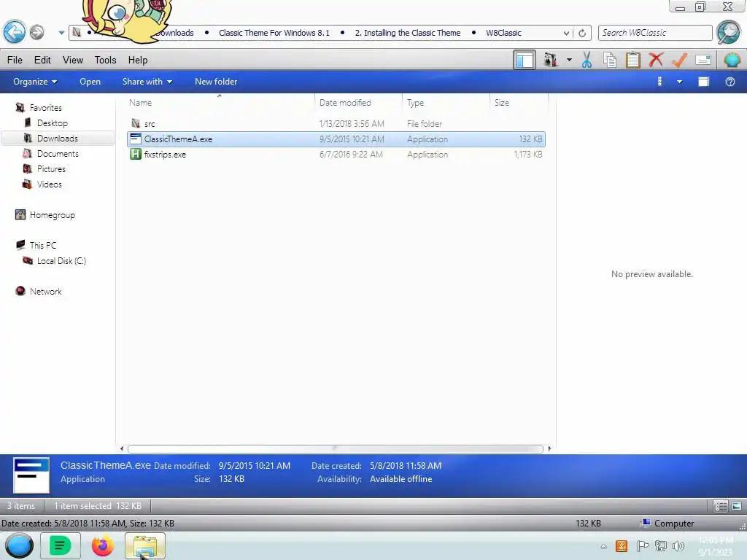Click the Start orb on taskbar

tap(19, 545)
